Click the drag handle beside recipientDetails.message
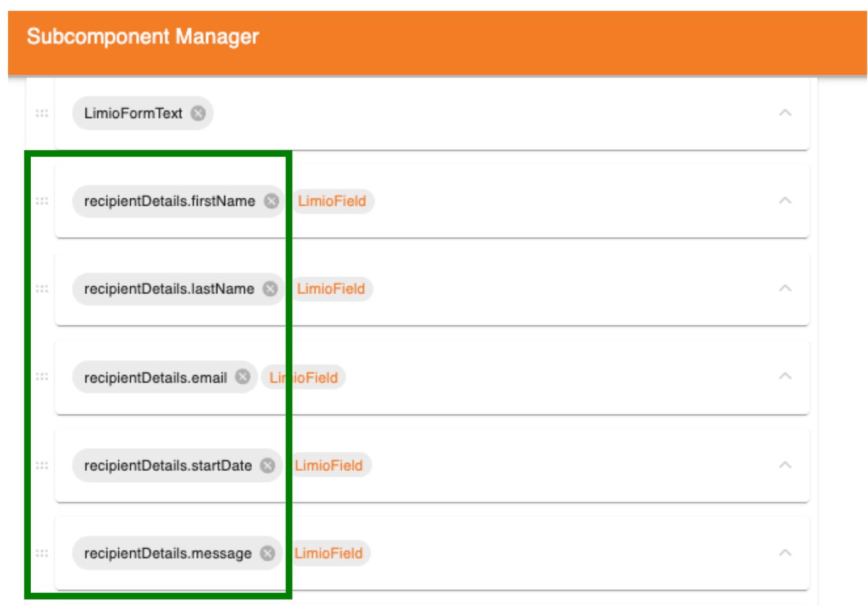868x614 pixels. coord(42,554)
